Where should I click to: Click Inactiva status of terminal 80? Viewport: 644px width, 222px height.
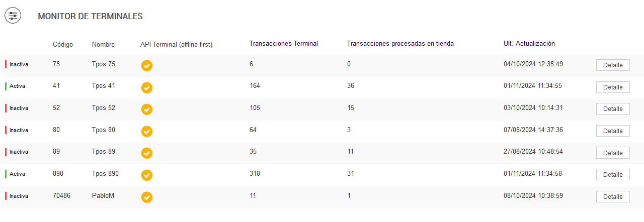19,131
